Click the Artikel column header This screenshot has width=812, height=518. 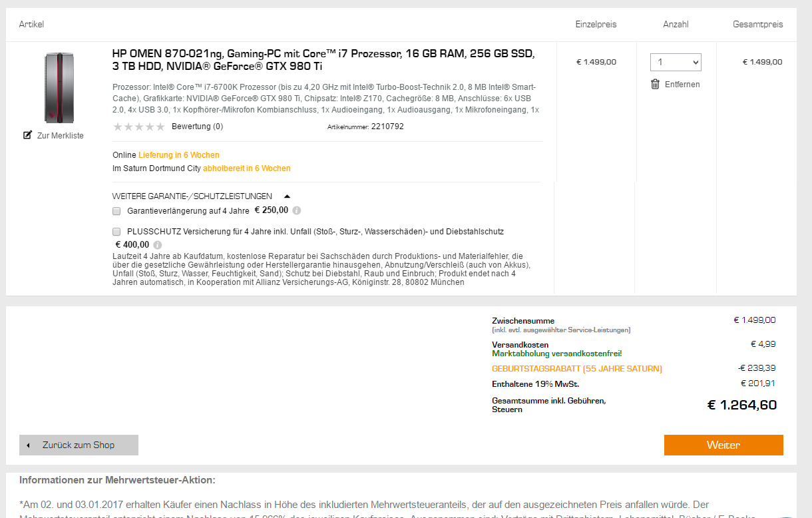pos(31,25)
